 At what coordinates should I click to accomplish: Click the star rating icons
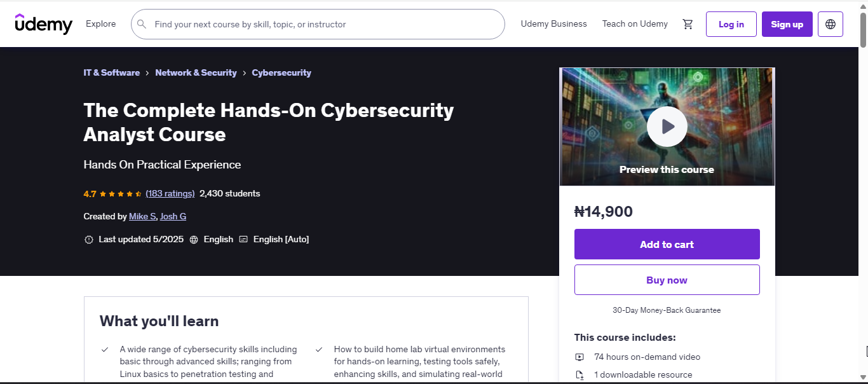click(121, 194)
